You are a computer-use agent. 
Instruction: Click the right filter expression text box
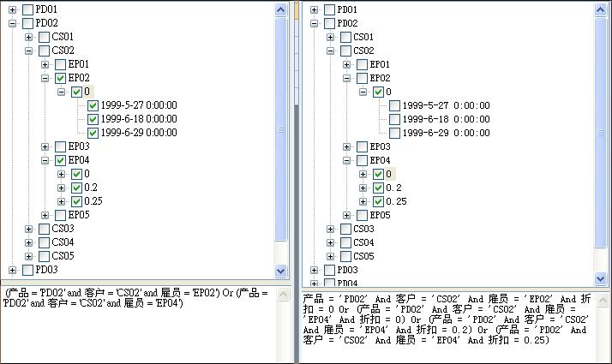pos(448,328)
